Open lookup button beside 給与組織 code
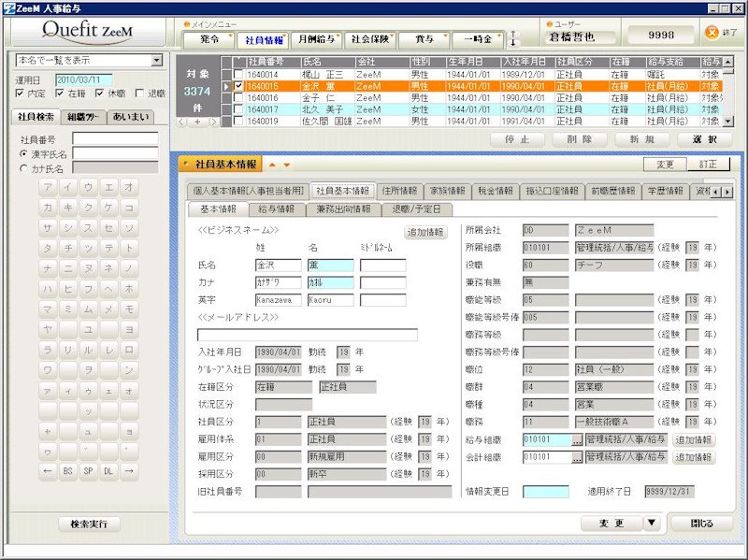748x560 pixels. pos(577,440)
